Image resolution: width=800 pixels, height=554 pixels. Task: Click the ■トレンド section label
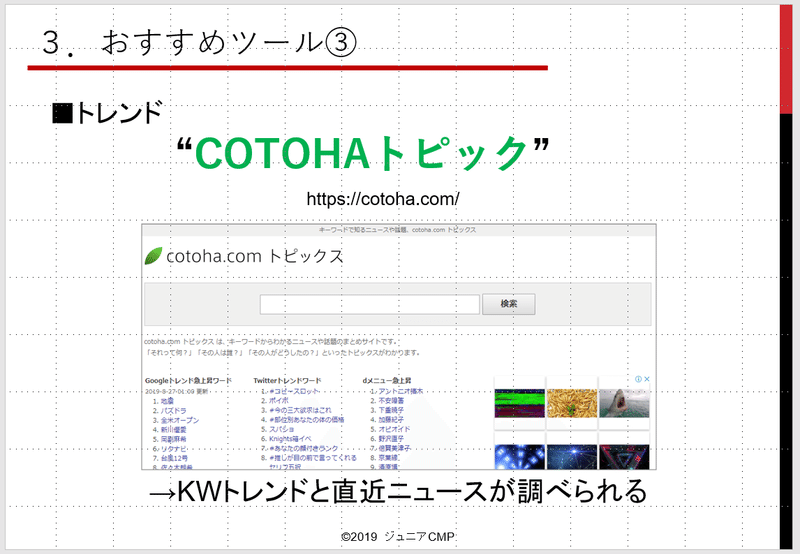pos(107,113)
